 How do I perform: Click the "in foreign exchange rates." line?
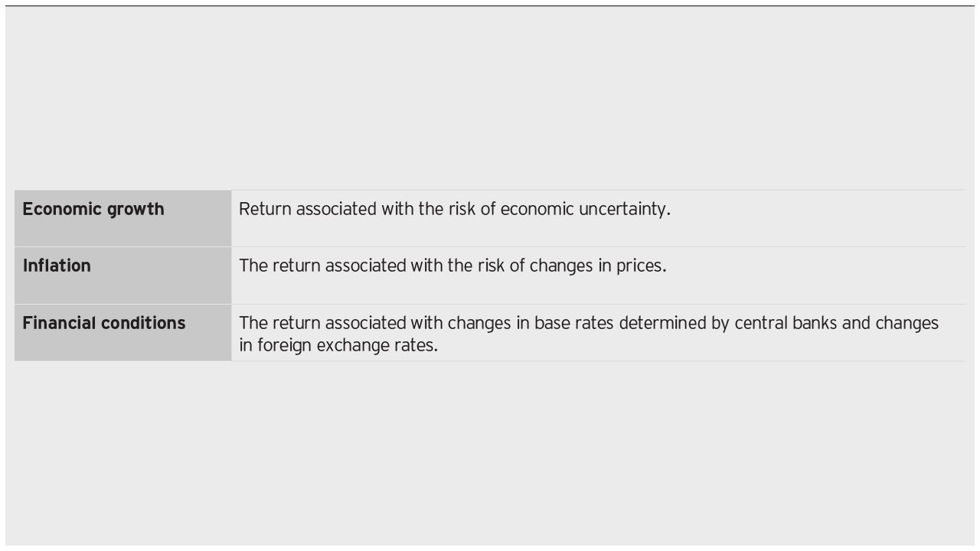[x=338, y=345]
